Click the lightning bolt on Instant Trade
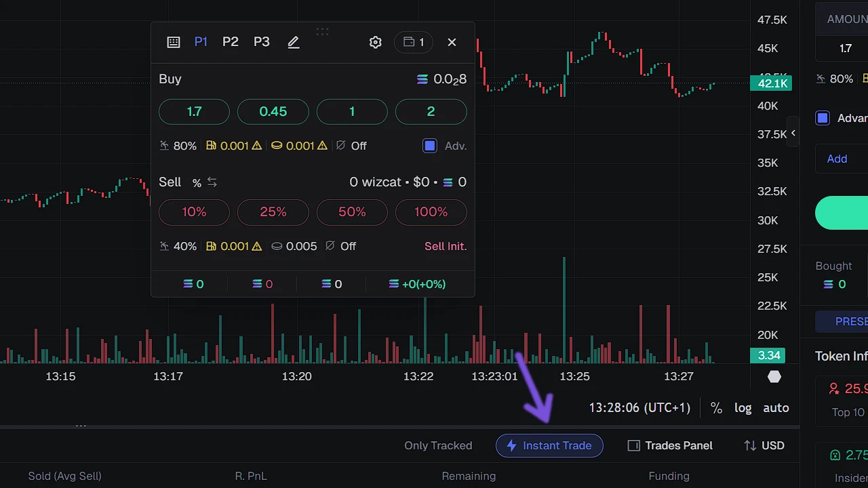 [x=511, y=445]
